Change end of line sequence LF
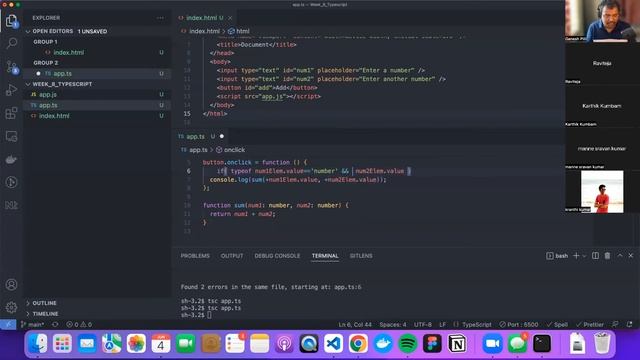This screenshot has height=360, width=640. (442, 324)
